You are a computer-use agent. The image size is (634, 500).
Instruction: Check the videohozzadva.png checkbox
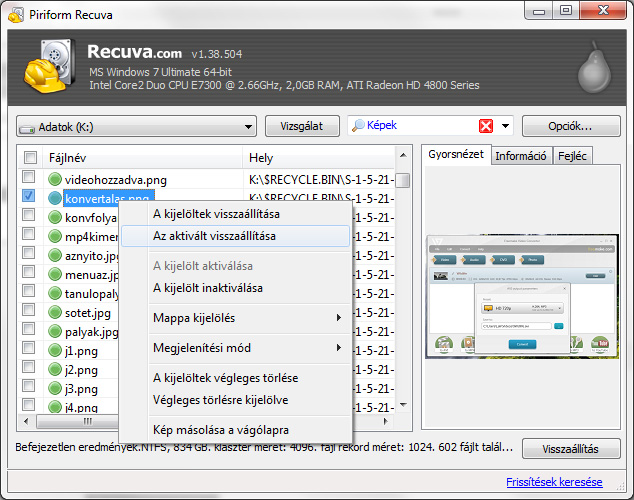[30, 179]
